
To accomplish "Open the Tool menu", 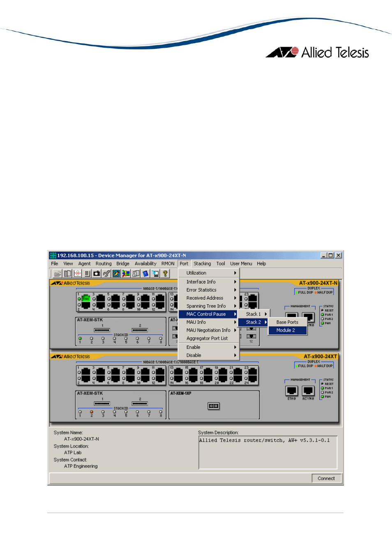I will (x=221, y=264).
